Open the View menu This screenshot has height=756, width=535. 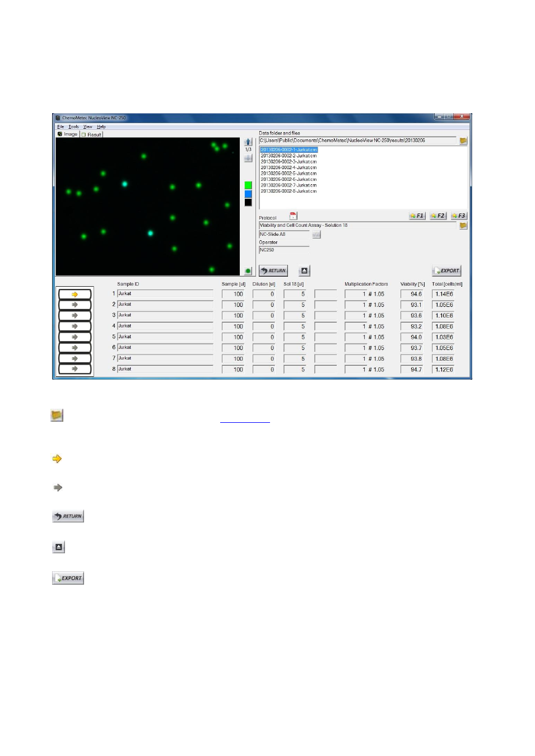click(x=88, y=127)
